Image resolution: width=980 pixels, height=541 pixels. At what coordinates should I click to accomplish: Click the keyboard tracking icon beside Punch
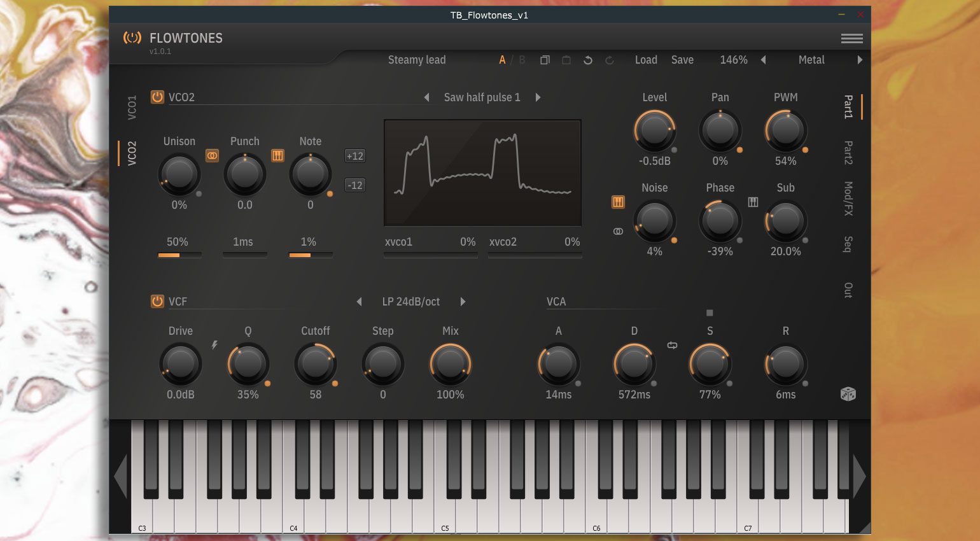(x=277, y=155)
